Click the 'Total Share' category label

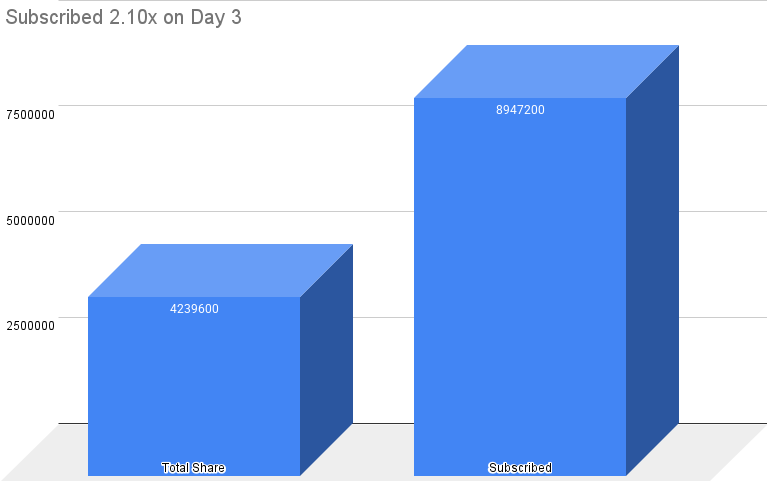(x=194, y=468)
